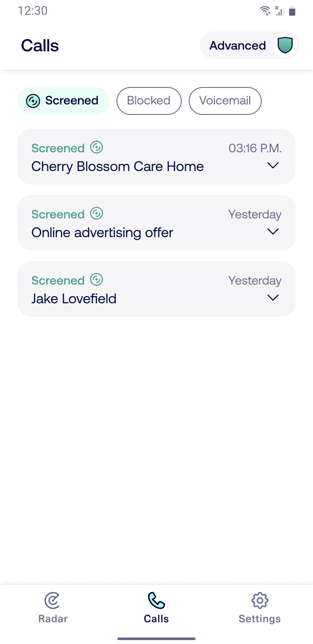Viewport: 313px width, 644px height.
Task: Select the Screened filter chip
Action: coord(63,101)
